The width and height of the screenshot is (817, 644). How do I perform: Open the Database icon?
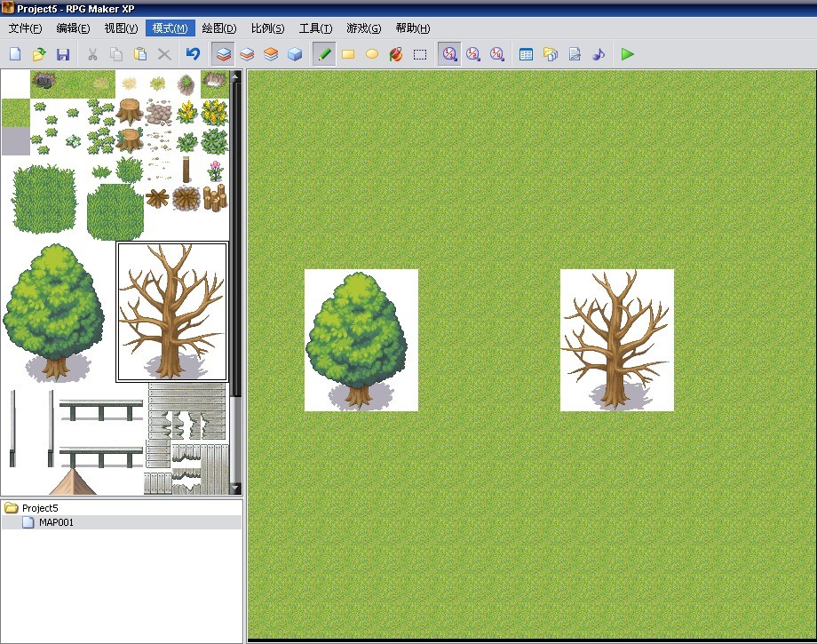527,54
